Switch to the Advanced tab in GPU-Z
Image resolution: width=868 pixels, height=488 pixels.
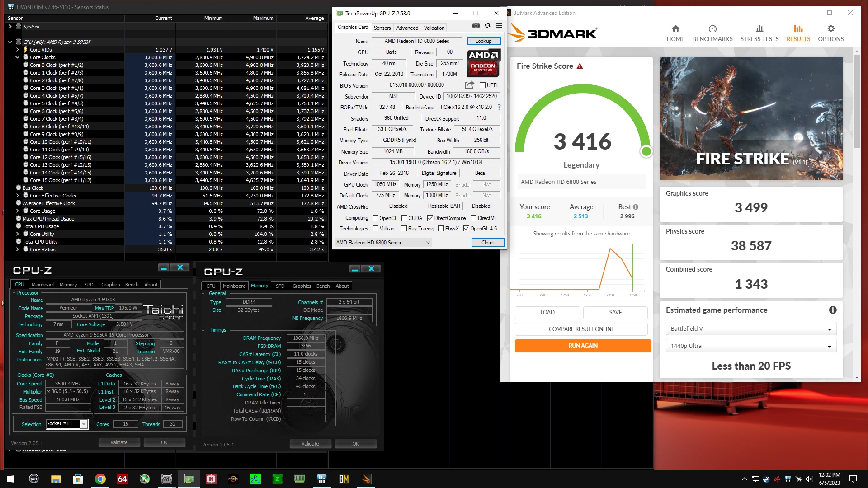[407, 28]
